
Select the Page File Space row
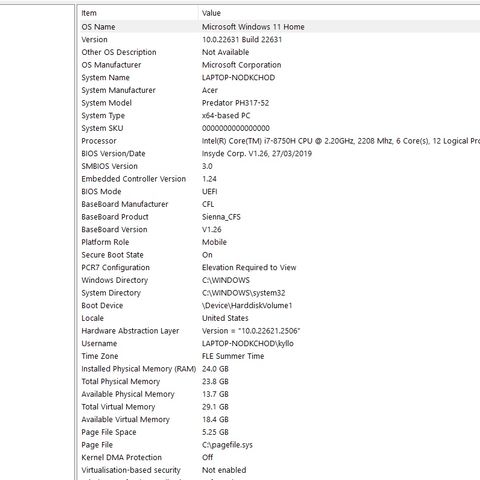(279, 432)
